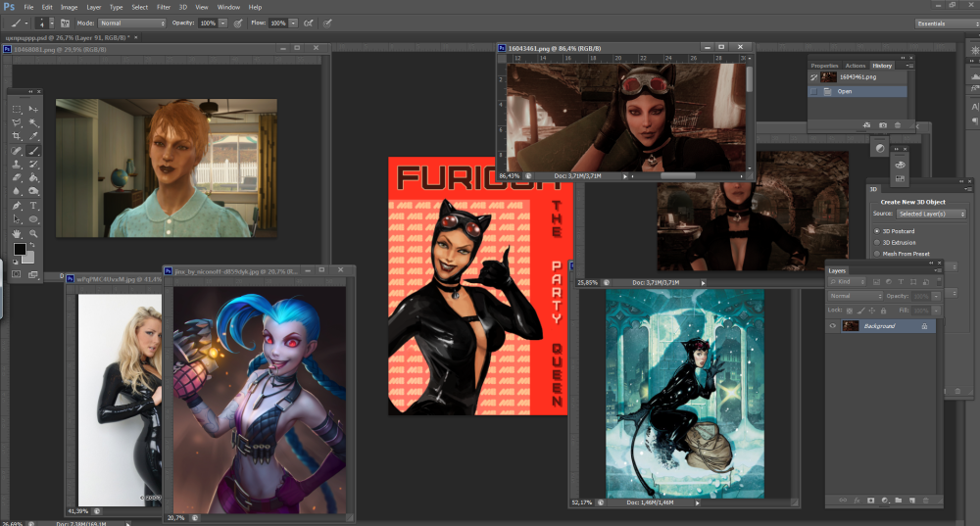Add a layer mask in Layers panel
This screenshot has width=980, height=526.
[x=870, y=501]
